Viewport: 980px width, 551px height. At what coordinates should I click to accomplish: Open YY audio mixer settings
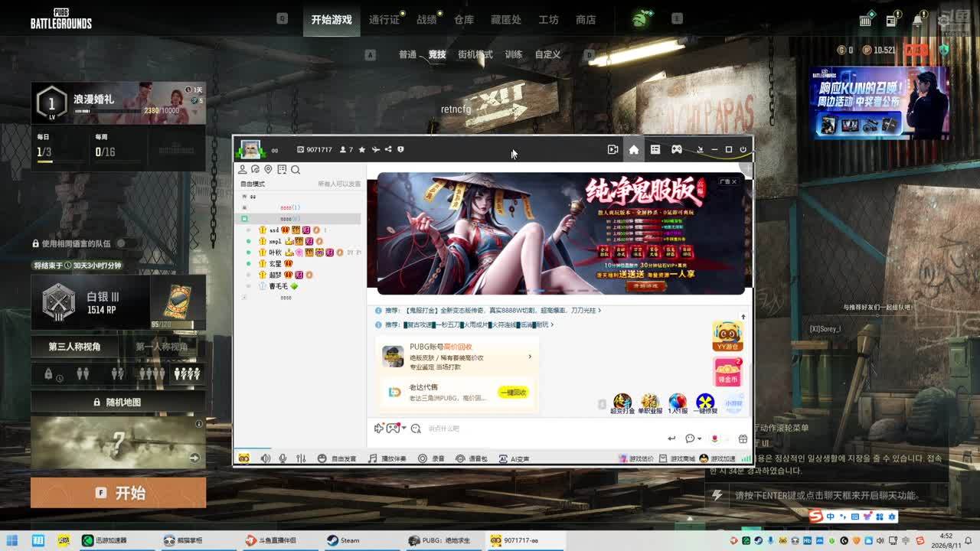point(301,458)
